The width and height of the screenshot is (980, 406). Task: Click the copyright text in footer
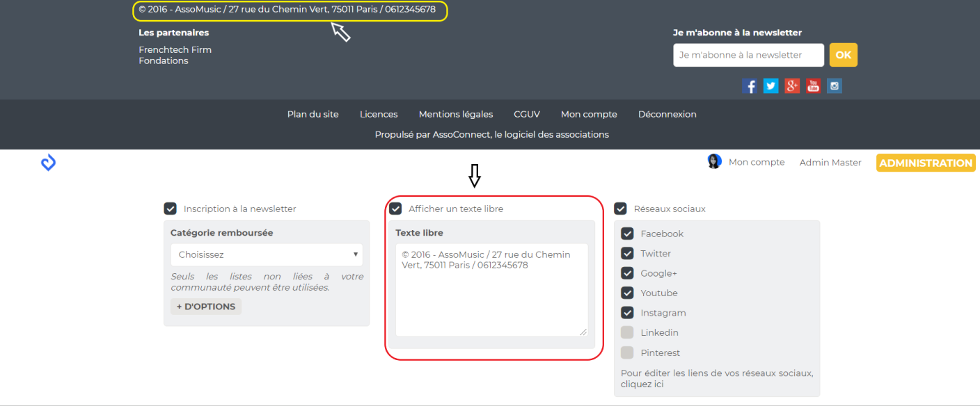[x=287, y=9]
